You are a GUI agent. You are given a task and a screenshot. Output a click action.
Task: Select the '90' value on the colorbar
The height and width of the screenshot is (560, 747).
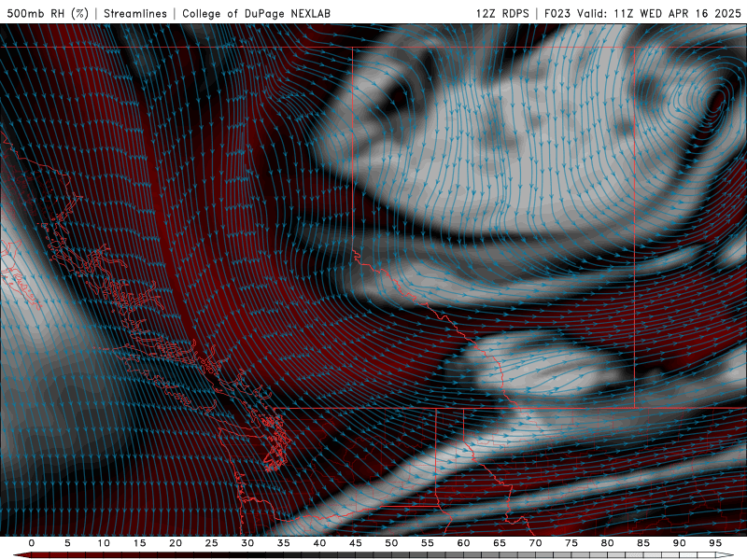[680, 543]
